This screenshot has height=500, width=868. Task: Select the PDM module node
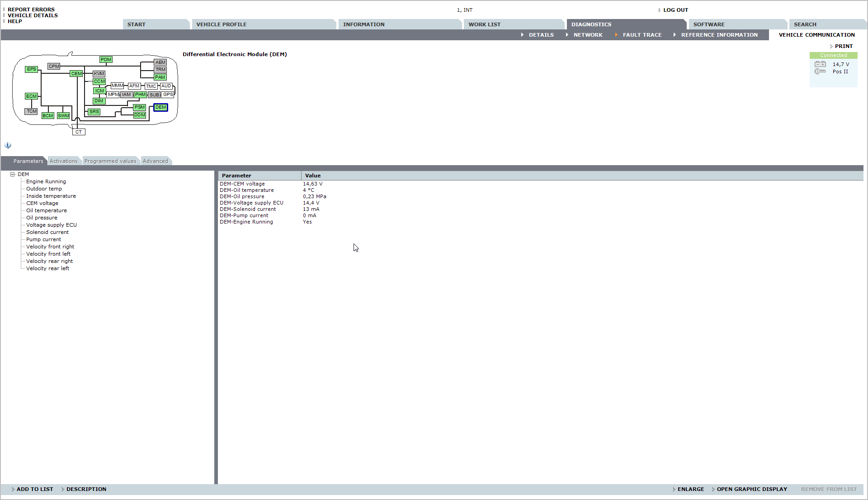pos(106,59)
